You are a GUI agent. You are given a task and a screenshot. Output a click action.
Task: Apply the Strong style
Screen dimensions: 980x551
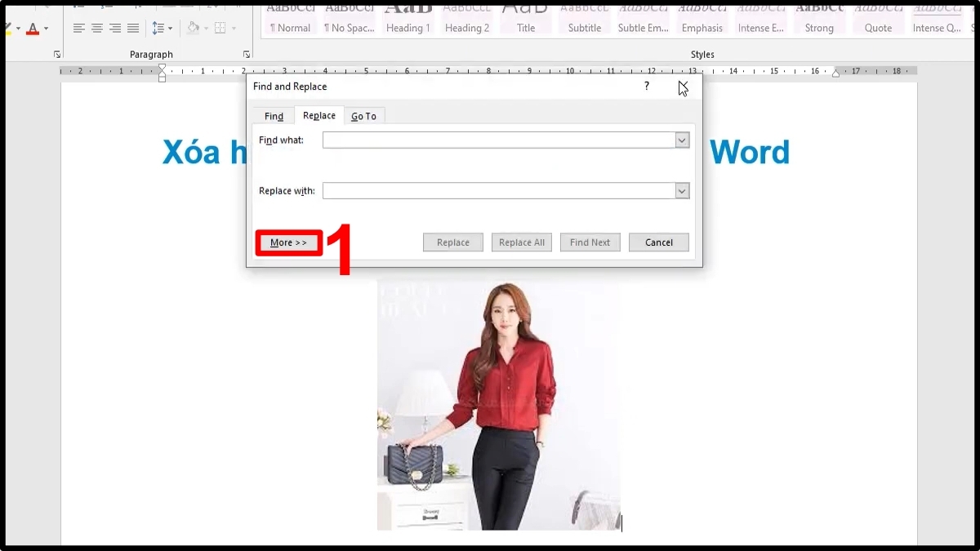[x=820, y=20]
